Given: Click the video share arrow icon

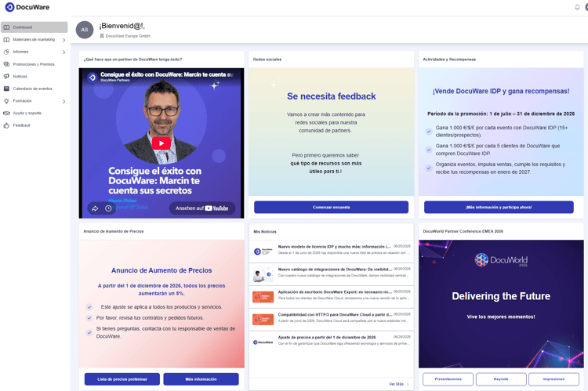Looking at the screenshot, I should point(95,208).
